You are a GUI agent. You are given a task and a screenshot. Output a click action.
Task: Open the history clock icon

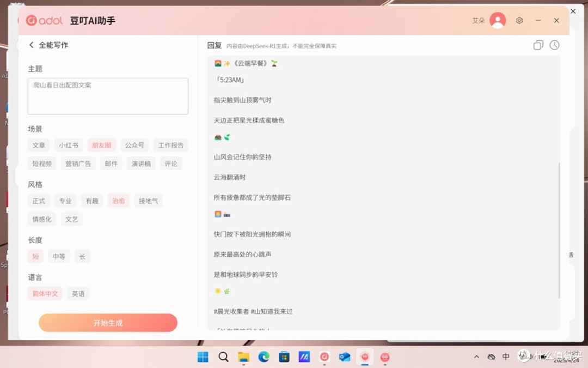click(x=554, y=45)
